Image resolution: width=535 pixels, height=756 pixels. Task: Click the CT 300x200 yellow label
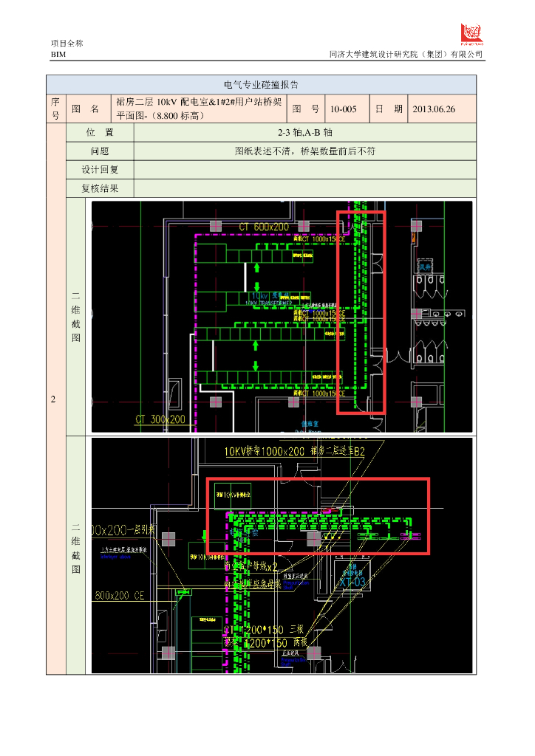[160, 419]
